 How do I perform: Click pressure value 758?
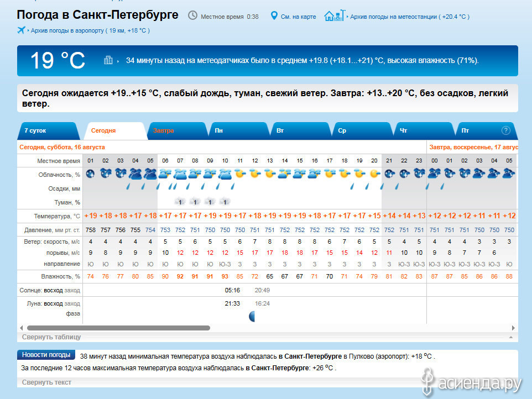coord(91,230)
